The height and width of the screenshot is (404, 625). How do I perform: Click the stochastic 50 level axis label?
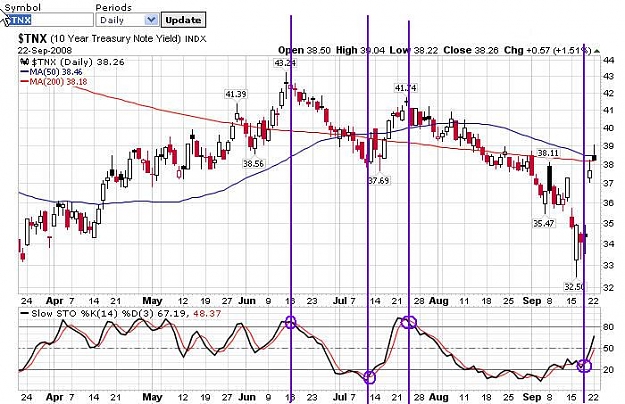(x=608, y=349)
